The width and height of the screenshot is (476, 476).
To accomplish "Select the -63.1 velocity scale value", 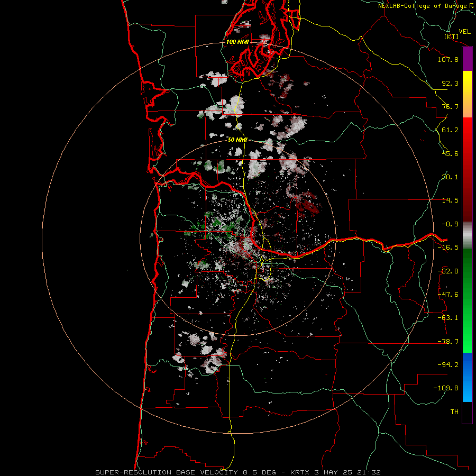I will pyautogui.click(x=448, y=318).
